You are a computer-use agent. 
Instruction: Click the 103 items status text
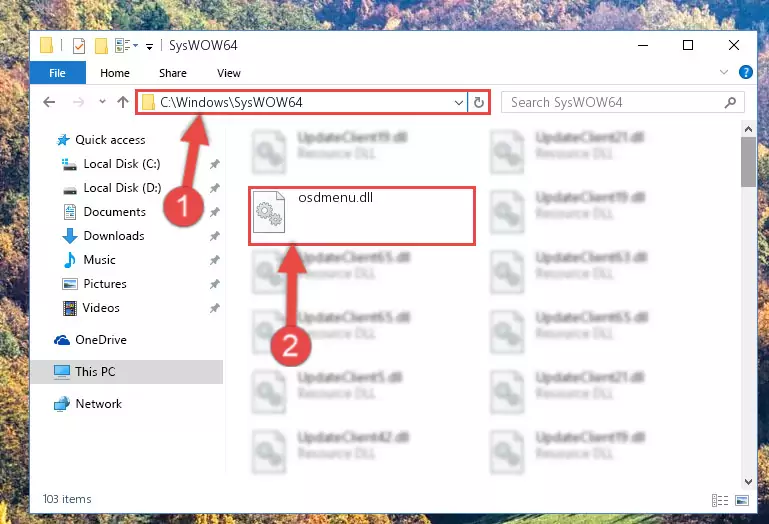[67, 499]
